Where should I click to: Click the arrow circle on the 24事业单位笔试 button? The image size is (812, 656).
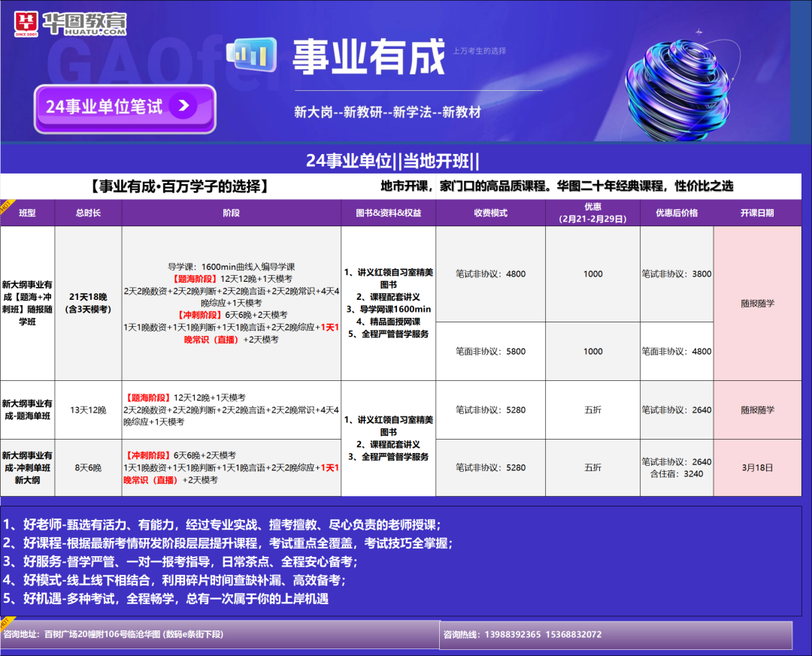coord(184,106)
